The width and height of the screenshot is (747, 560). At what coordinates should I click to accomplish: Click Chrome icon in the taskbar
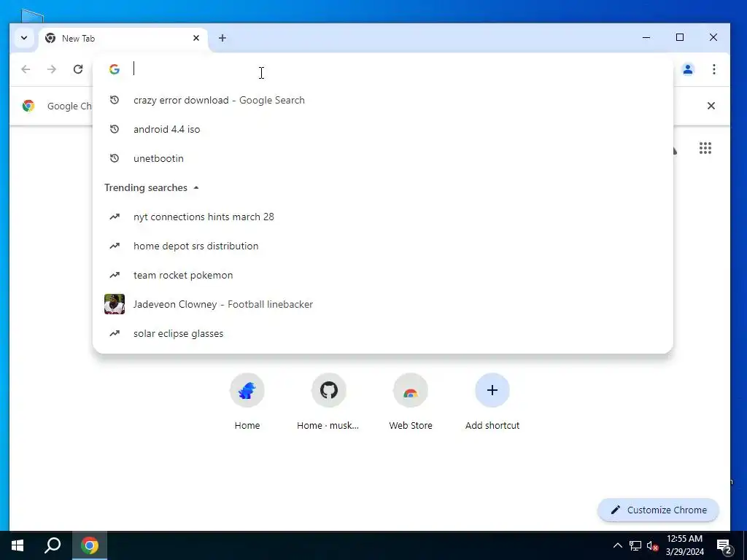tap(90, 545)
